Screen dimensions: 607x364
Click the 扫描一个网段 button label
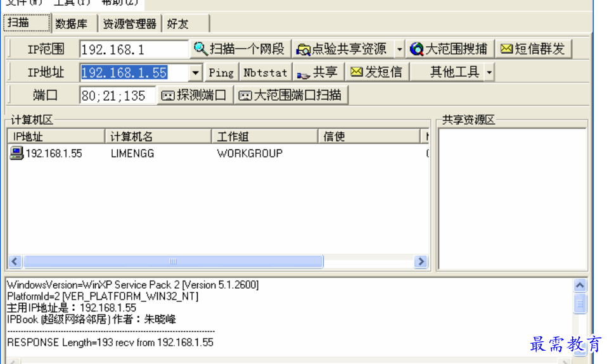pyautogui.click(x=247, y=49)
